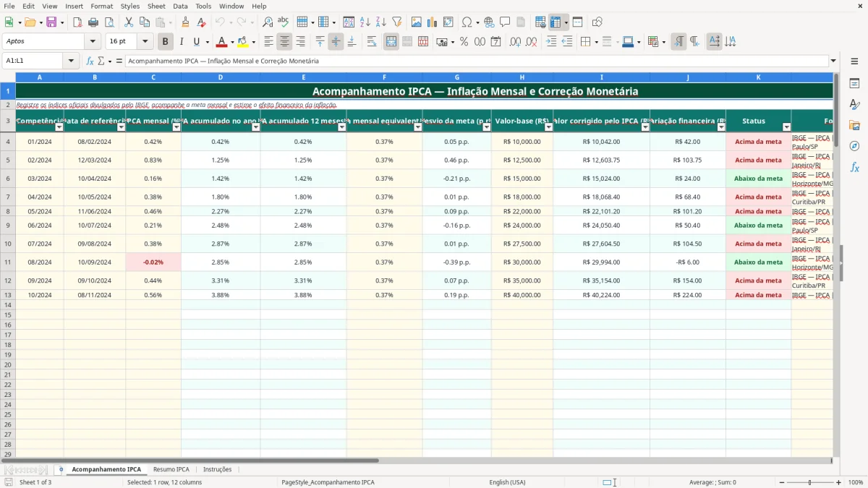
Task: Click the formula input line
Action: tap(477, 61)
